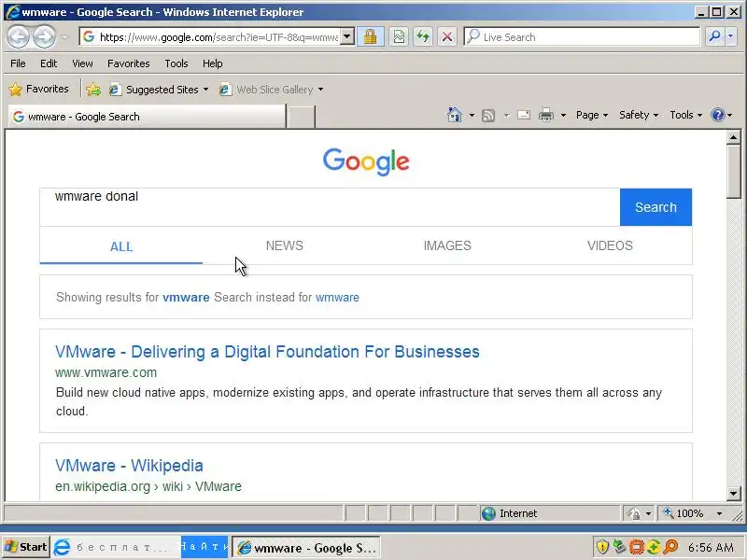Screen dimensions: 747x560
Task: Click into the Live Search box
Action: pyautogui.click(x=582, y=36)
